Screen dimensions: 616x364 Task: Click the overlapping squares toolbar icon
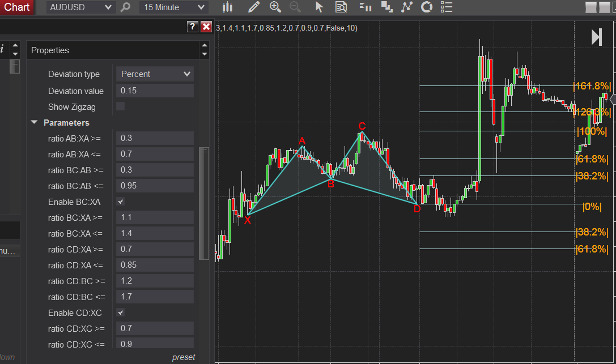click(x=387, y=7)
